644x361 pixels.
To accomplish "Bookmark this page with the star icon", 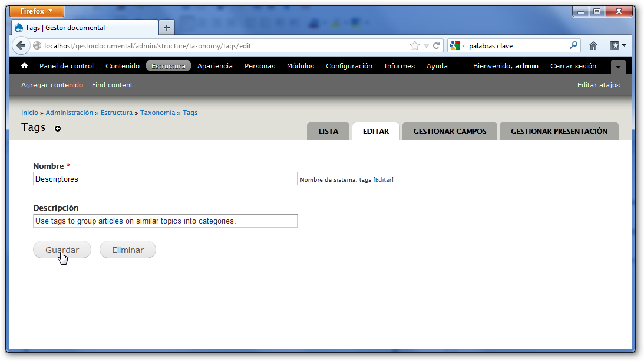I will click(x=415, y=45).
